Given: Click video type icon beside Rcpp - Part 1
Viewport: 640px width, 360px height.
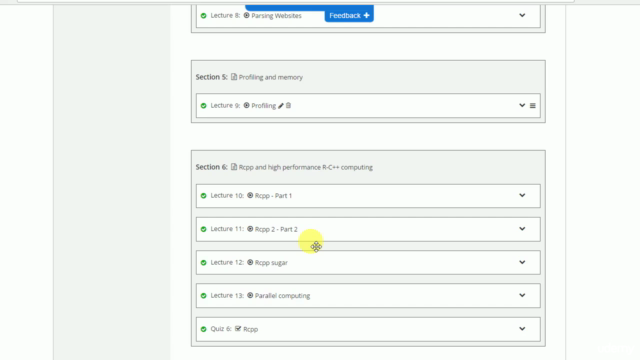Looking at the screenshot, I should coord(250,196).
